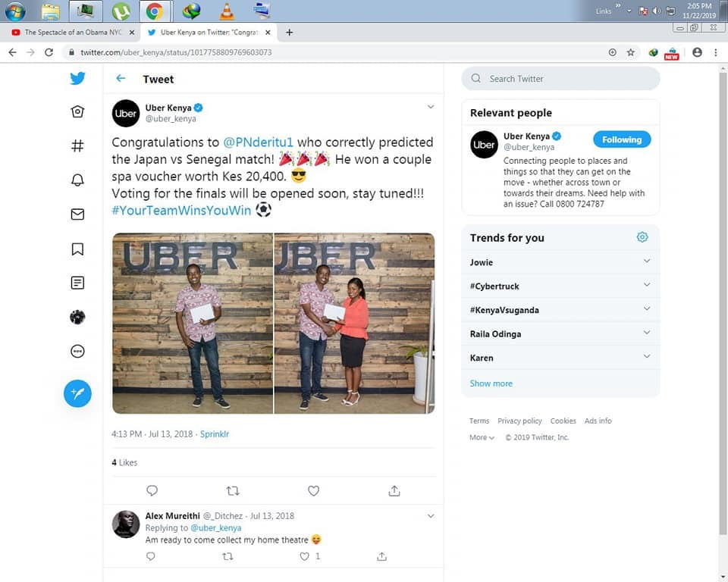Click the Twitter bird home logo
728x582 pixels.
pos(77,78)
